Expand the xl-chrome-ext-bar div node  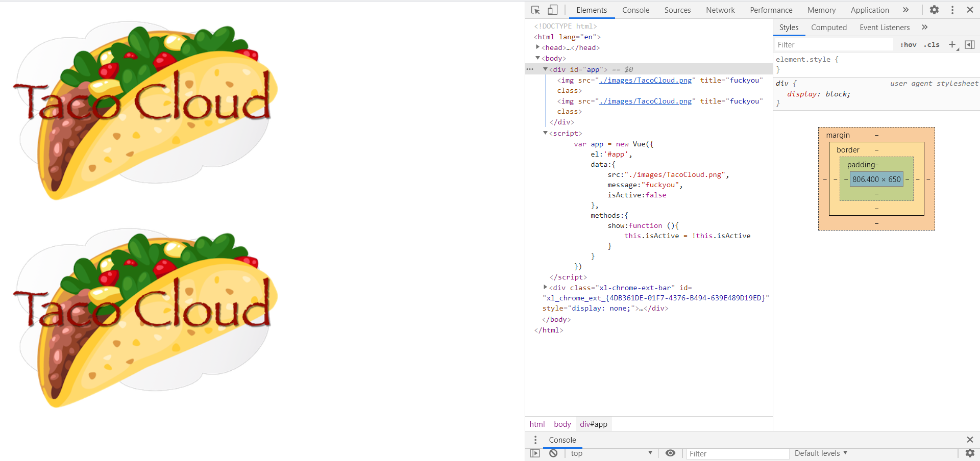545,288
